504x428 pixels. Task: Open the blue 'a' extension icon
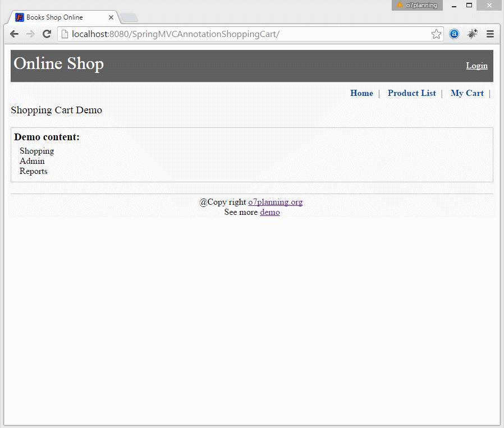[454, 34]
